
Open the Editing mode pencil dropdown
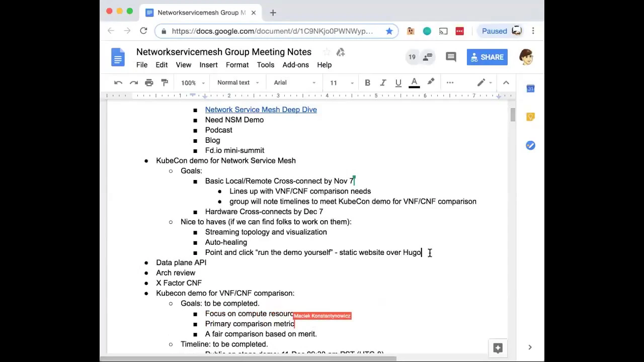(x=485, y=82)
